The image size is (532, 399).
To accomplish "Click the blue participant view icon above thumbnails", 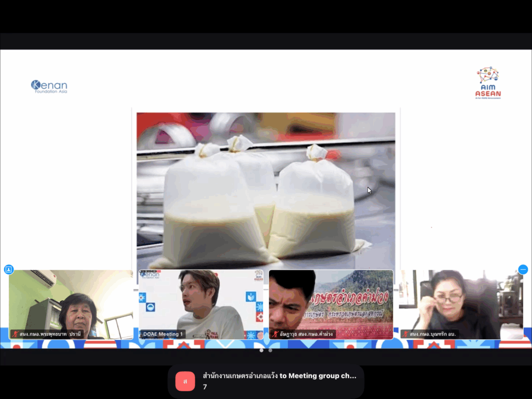I will 8,270.
